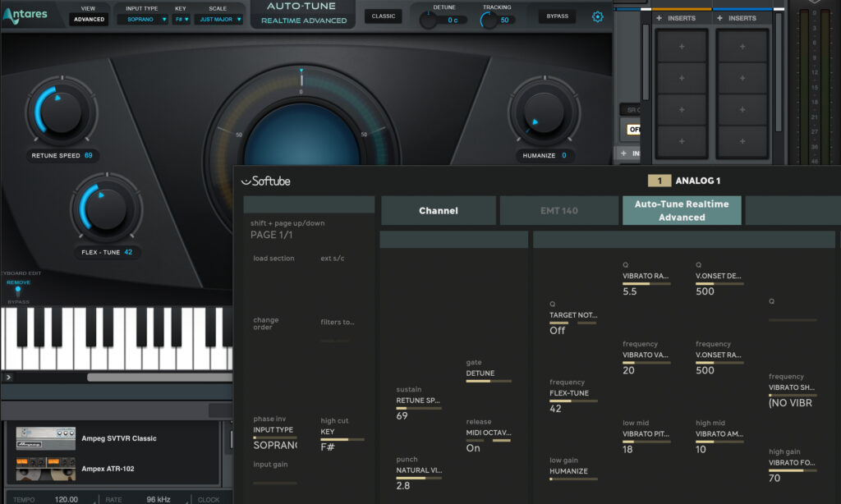Click the Humanize knob
This screenshot has height=504, width=841.
click(x=545, y=112)
